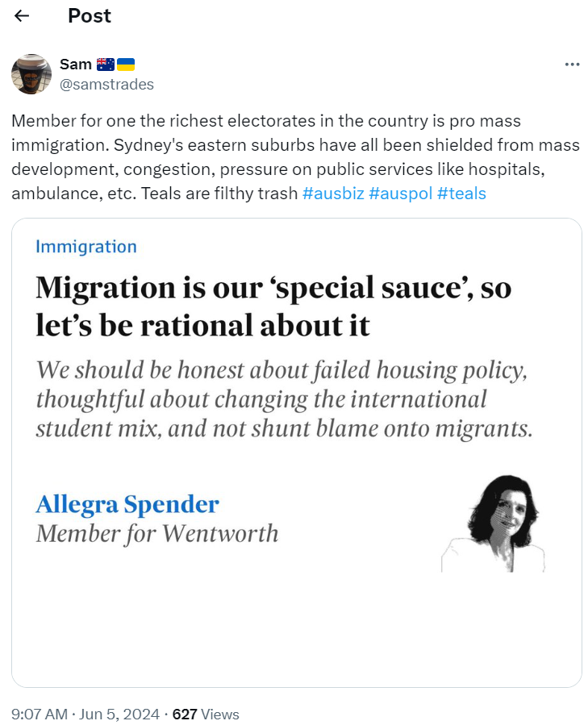This screenshot has width=588, height=725.
Task: Follow the #teals hashtag link
Action: [x=461, y=194]
